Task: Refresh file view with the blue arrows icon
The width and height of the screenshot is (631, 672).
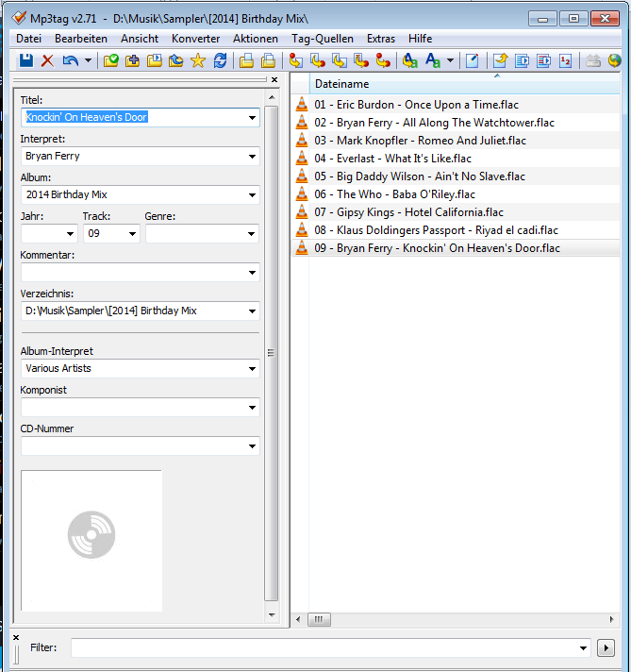Action: [x=220, y=60]
